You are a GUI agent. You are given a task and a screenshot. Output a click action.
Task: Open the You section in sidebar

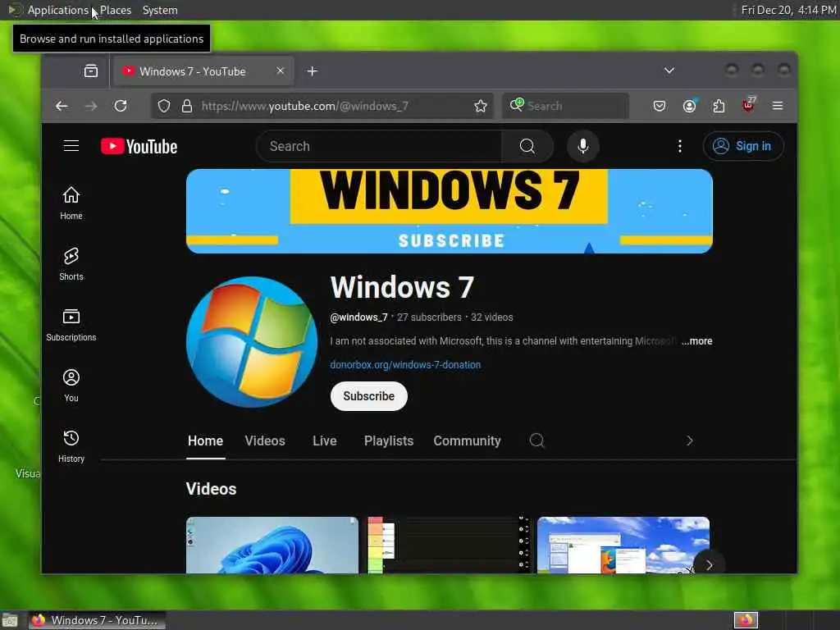pyautogui.click(x=71, y=386)
